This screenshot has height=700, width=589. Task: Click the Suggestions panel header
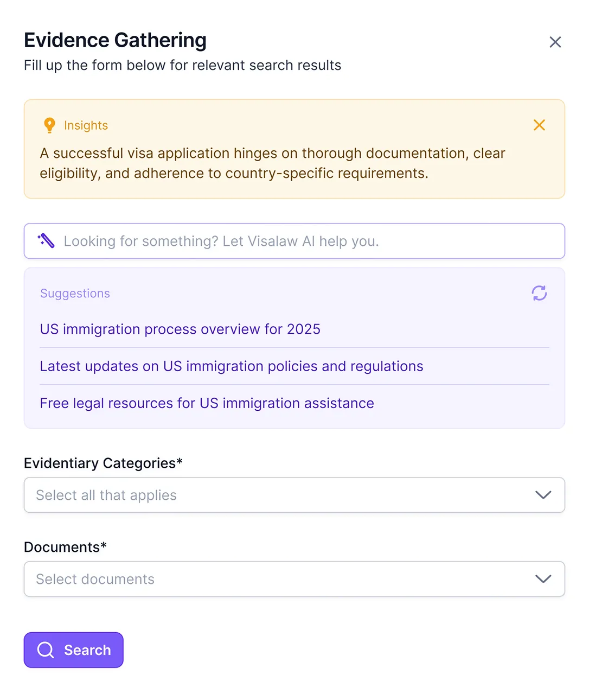click(x=75, y=293)
